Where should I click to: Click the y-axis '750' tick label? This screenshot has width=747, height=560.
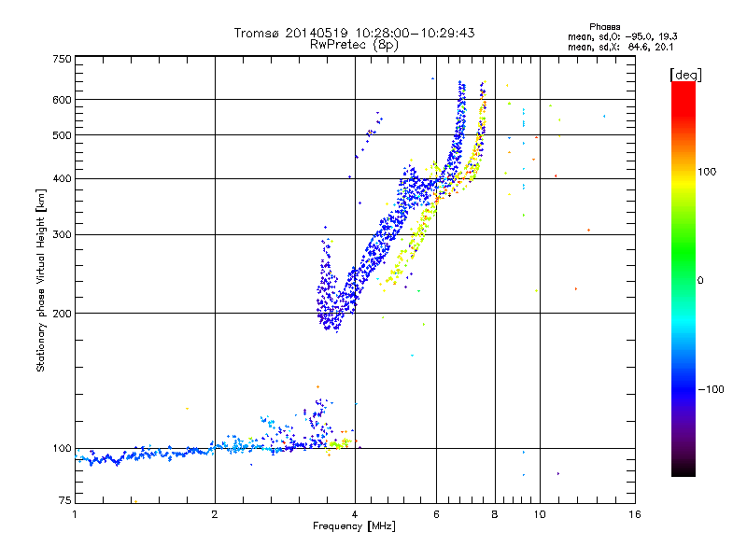click(x=62, y=59)
